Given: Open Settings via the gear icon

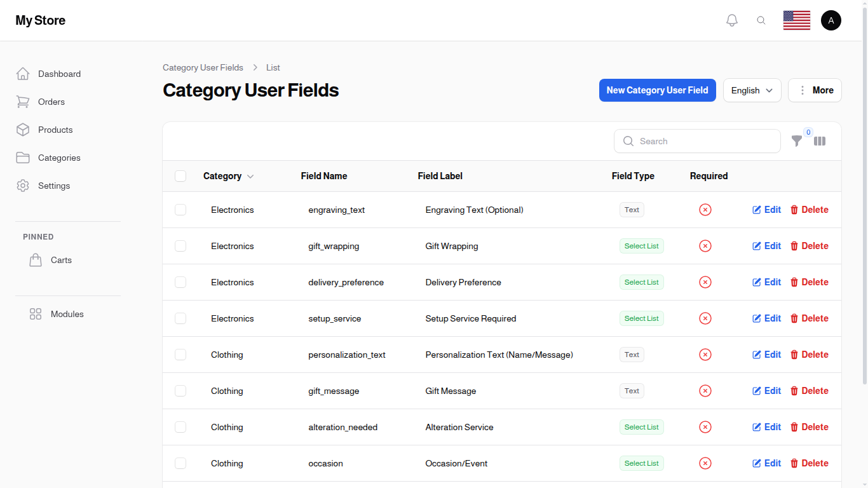Looking at the screenshot, I should tap(23, 186).
